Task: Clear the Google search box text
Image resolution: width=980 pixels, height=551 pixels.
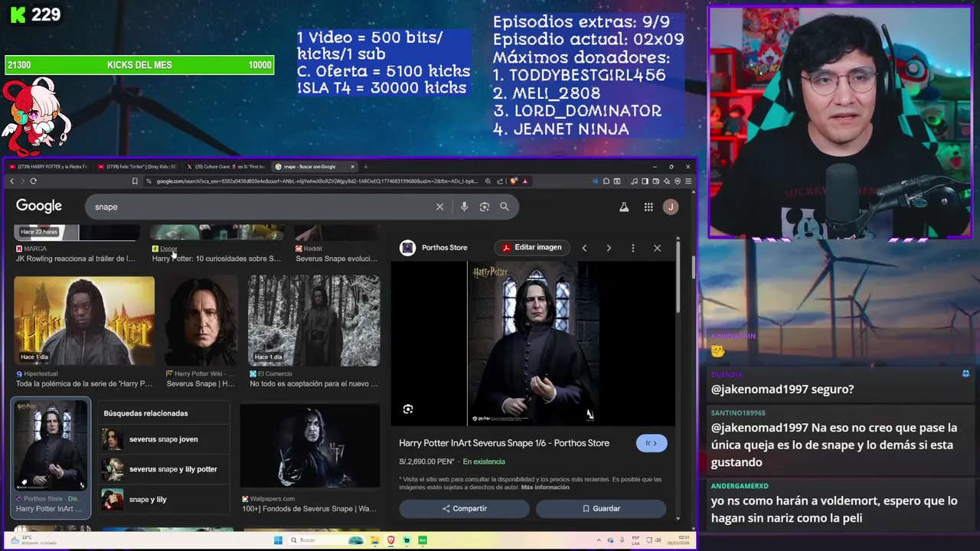Action: [439, 207]
